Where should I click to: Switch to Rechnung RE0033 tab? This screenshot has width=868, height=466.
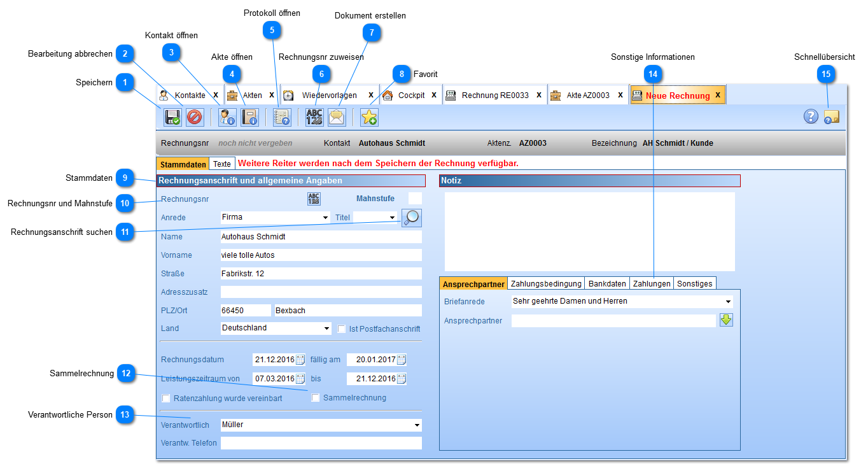(495, 95)
